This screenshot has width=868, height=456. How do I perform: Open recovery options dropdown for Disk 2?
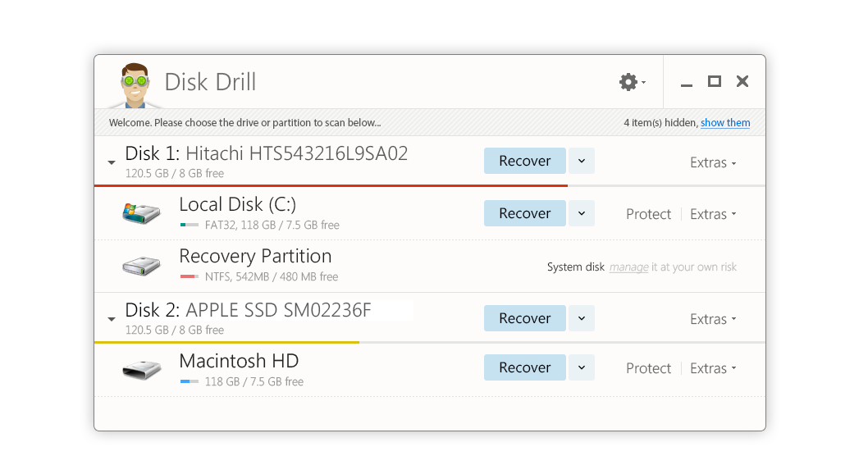click(581, 318)
